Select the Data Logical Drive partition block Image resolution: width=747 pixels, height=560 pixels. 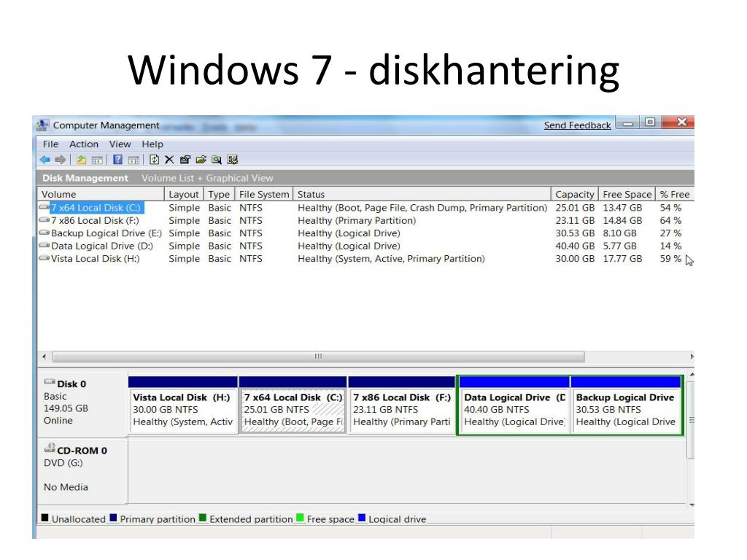514,405
